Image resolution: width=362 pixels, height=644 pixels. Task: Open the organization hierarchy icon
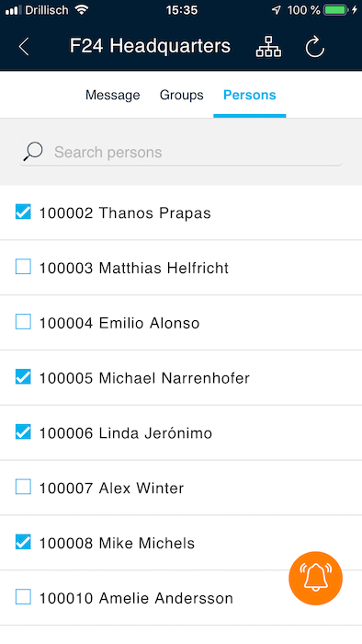click(268, 46)
